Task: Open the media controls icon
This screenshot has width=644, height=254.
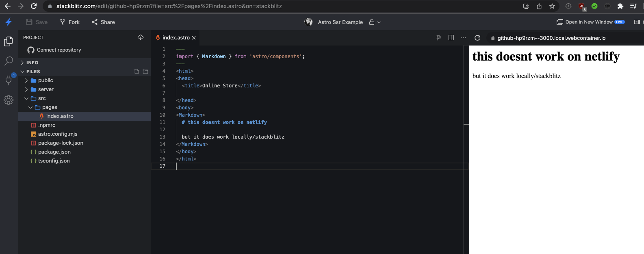Action: point(633,6)
